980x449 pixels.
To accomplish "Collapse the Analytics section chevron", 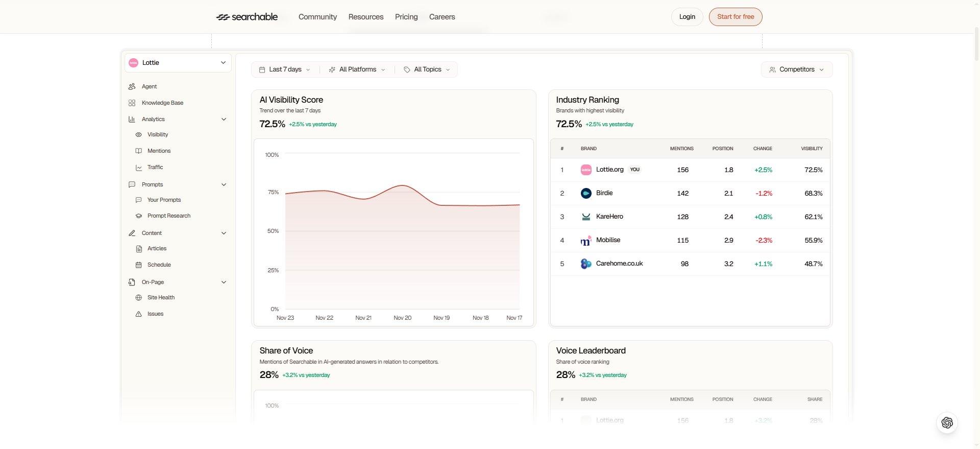I will click(x=224, y=119).
